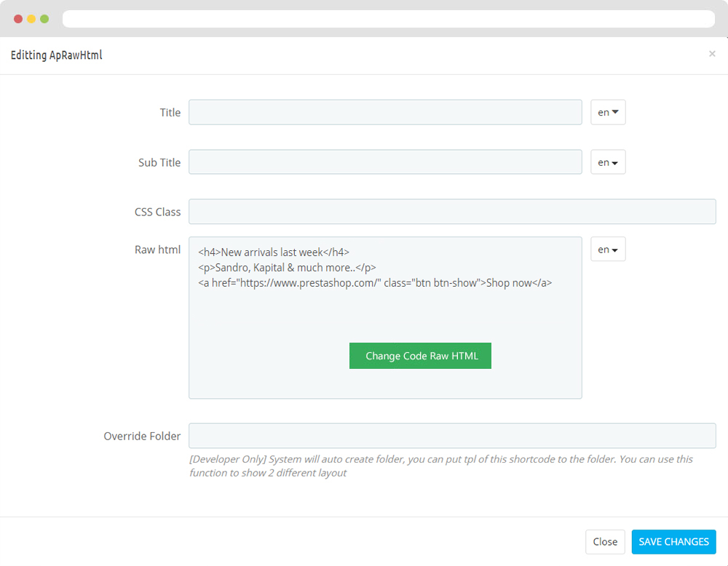Click the Title field label

coord(170,112)
